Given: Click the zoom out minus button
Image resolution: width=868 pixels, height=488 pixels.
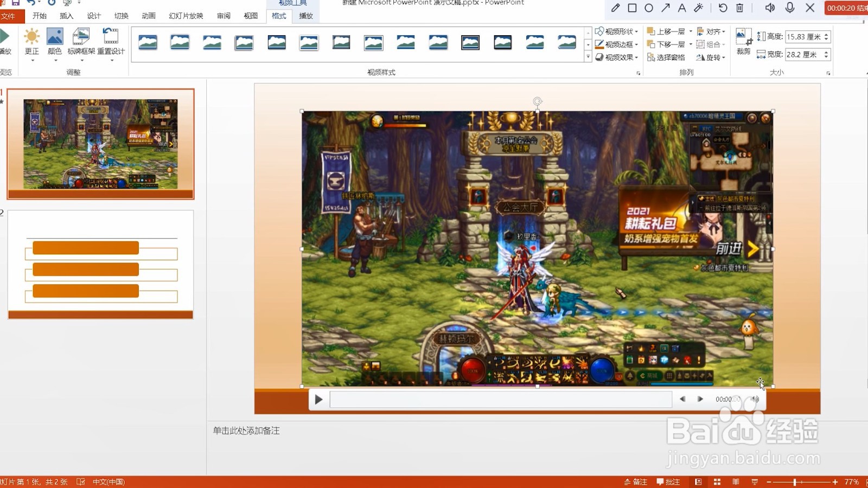Looking at the screenshot, I should [769, 482].
